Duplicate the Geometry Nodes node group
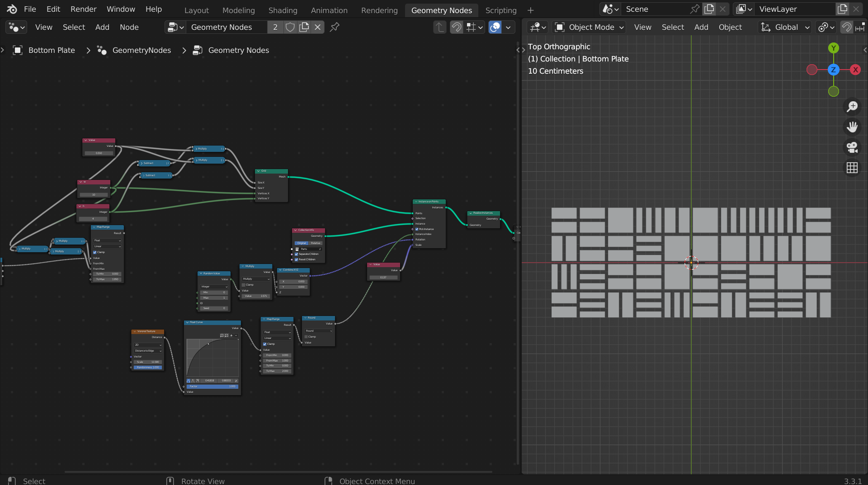The height and width of the screenshot is (485, 868). [x=304, y=27]
